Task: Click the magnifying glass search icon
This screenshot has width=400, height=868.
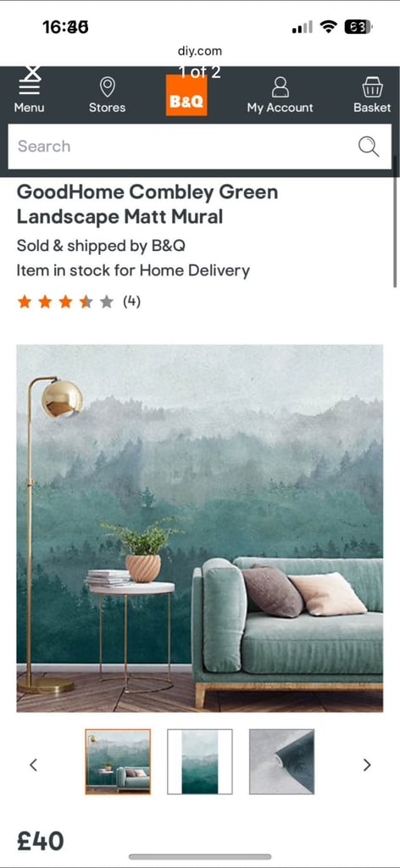Action: coord(369,147)
